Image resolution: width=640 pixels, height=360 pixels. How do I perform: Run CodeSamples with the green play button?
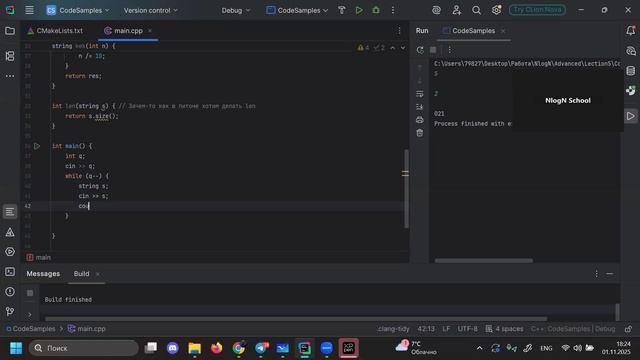pos(359,10)
